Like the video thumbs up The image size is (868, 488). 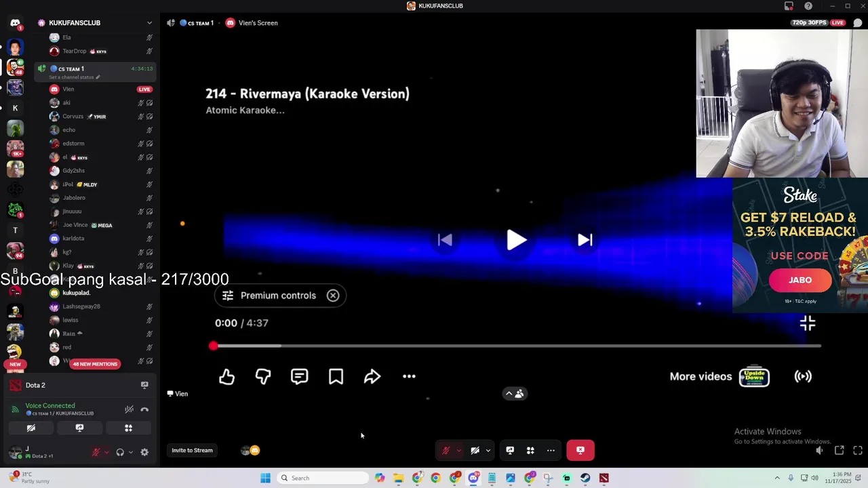click(x=226, y=377)
